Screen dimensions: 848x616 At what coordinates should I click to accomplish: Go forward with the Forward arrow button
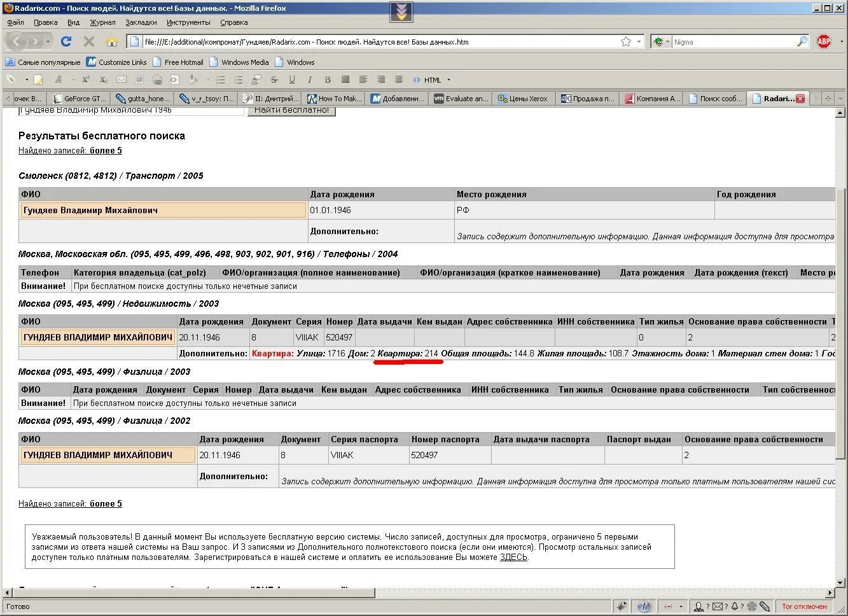pos(36,42)
